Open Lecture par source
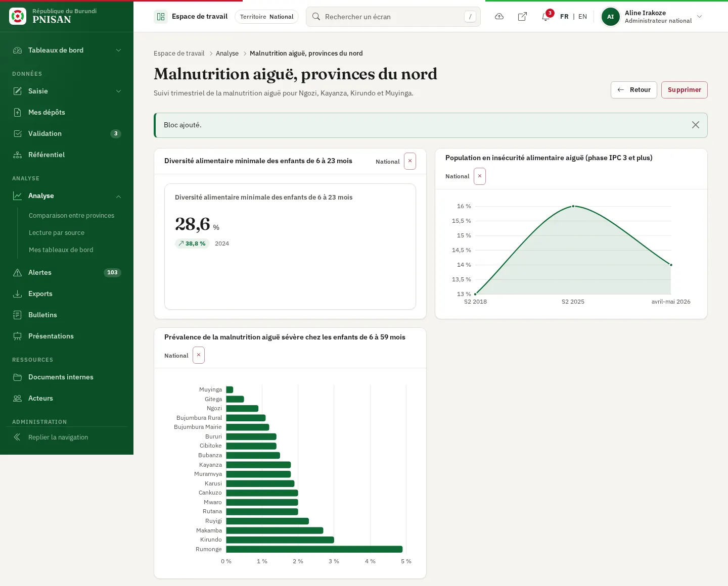Screen dimensions: 728x586 pyautogui.click(x=57, y=232)
